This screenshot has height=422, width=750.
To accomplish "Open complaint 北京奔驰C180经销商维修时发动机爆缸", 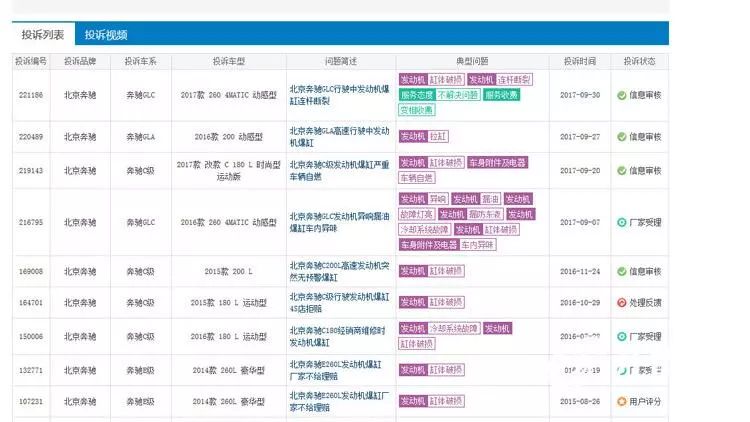I will point(338,336).
